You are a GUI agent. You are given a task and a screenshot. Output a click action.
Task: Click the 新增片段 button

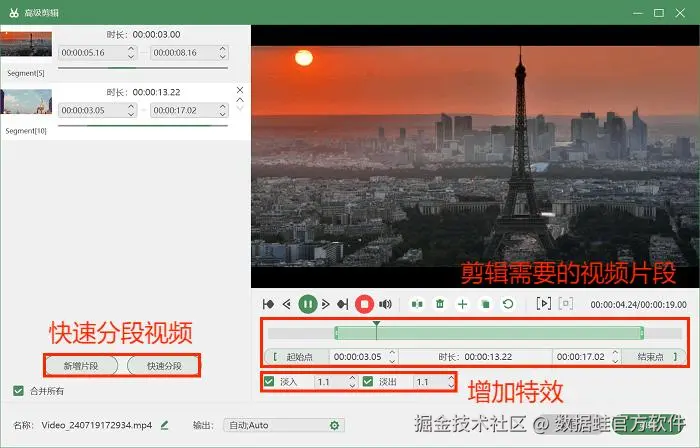[81, 366]
